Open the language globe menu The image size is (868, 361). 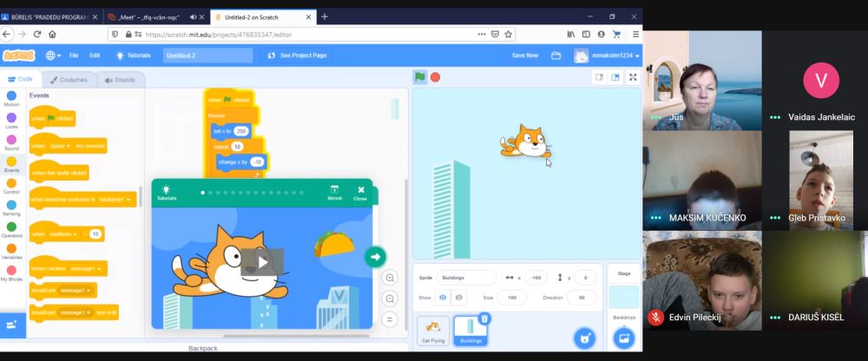tap(53, 56)
